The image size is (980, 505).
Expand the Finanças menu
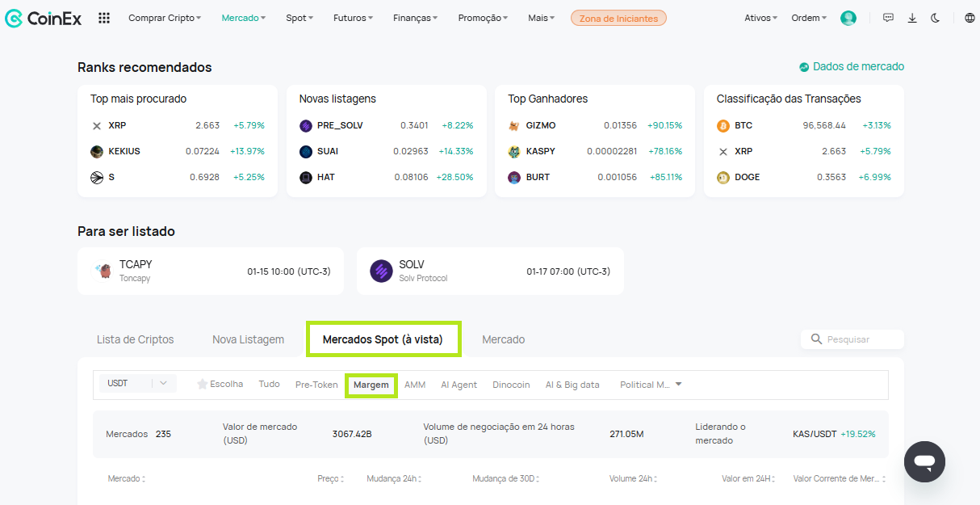416,18
